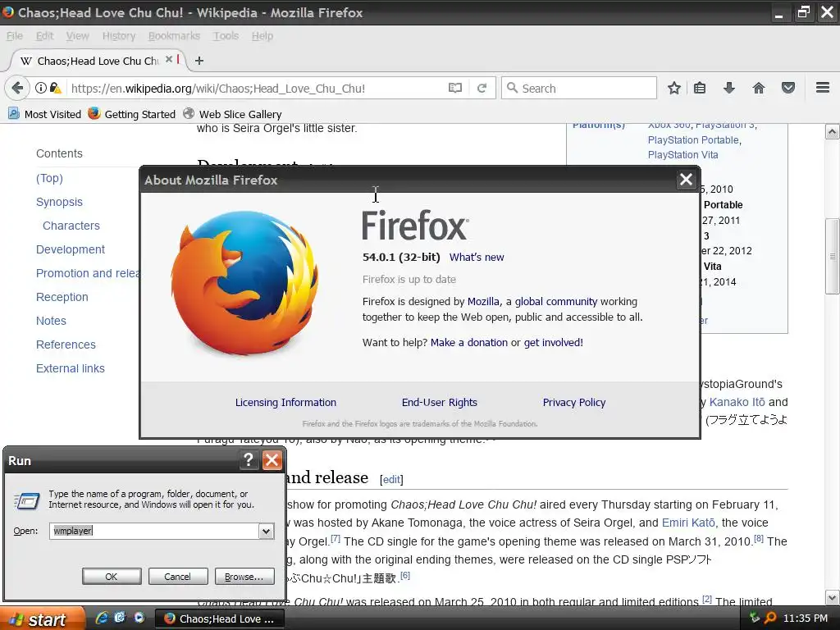Jump to Notes in Contents
Viewport: 840px width, 630px height.
click(x=51, y=321)
